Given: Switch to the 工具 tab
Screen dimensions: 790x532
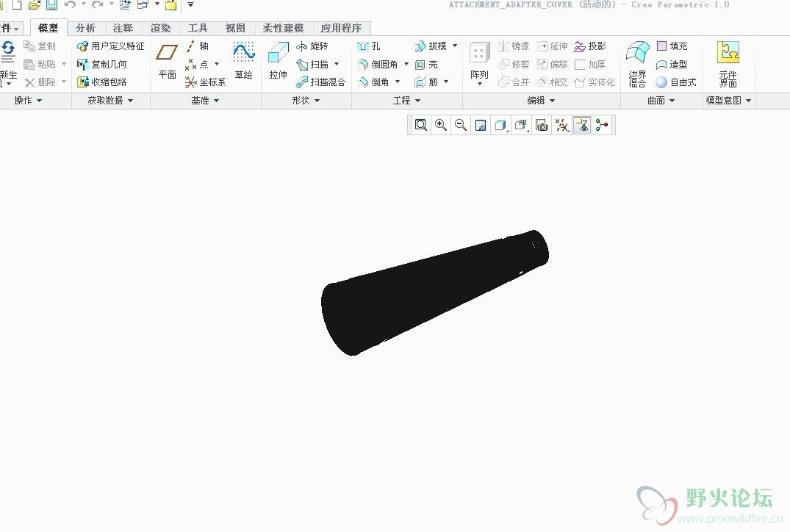Looking at the screenshot, I should pos(198,28).
